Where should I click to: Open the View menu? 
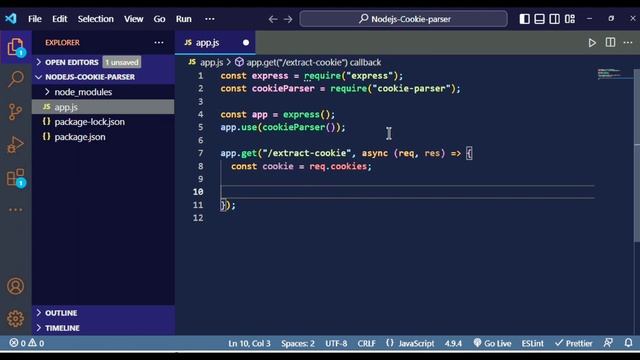133,19
